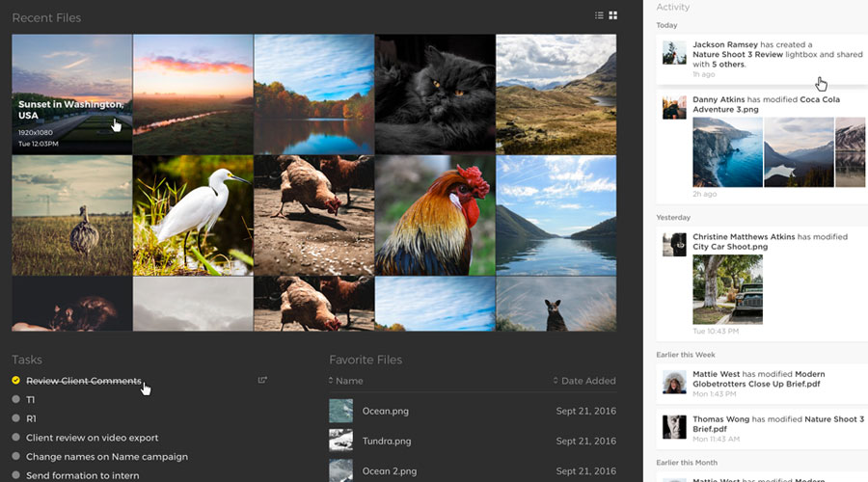Switch Recent Files to list view
Screen dimensions: 868x482
coord(599,15)
